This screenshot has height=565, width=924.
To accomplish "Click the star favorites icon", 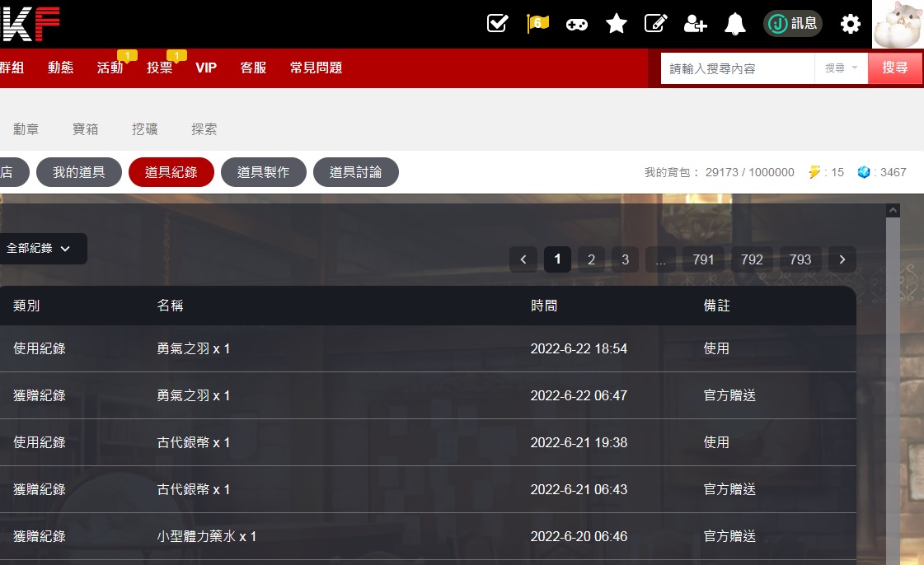I will 616,24.
